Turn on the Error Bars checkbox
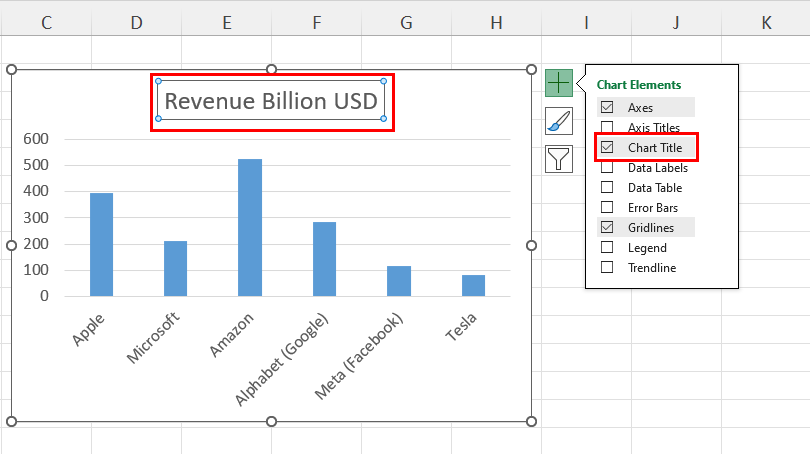Viewport: 810px width, 454px height. click(x=607, y=207)
